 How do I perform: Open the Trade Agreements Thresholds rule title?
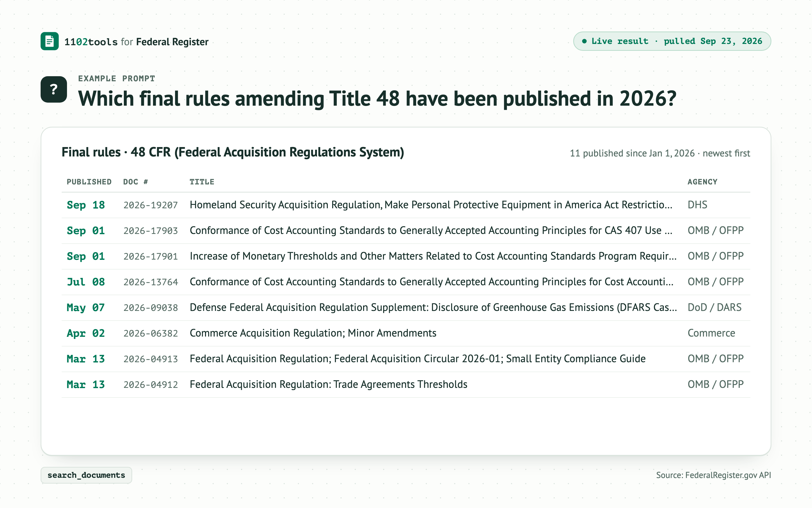pos(329,384)
